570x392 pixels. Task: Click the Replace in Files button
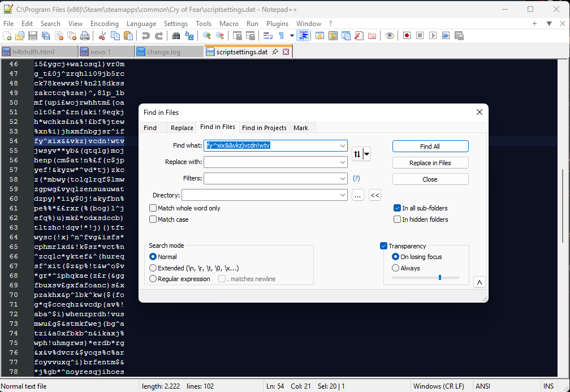[x=430, y=163]
